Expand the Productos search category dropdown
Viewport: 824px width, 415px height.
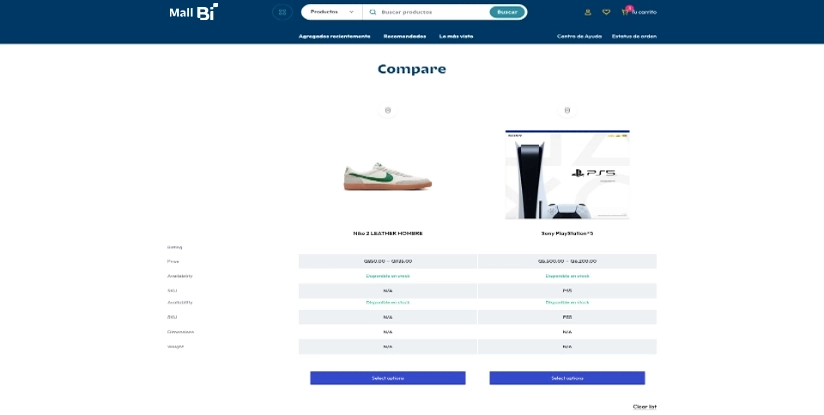pos(332,12)
